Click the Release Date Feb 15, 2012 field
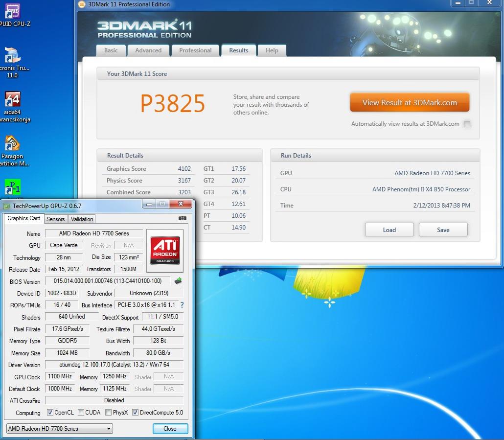The image size is (504, 440). (x=64, y=269)
